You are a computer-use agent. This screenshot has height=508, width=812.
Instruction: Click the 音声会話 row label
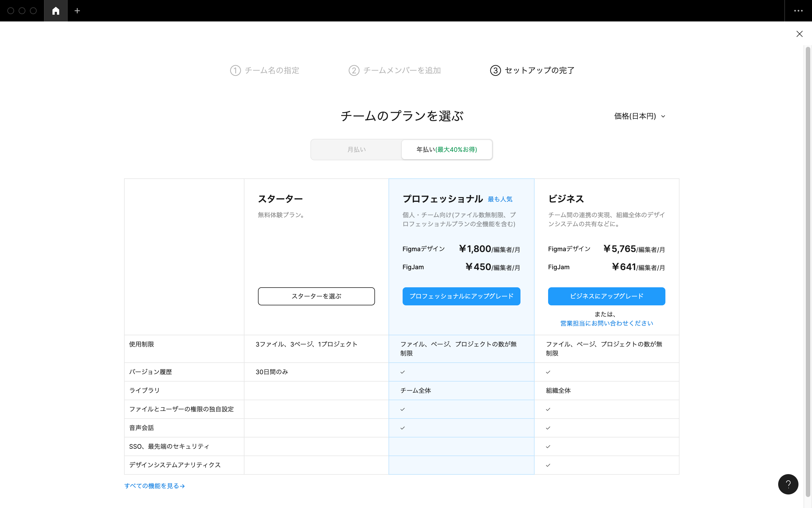141,428
